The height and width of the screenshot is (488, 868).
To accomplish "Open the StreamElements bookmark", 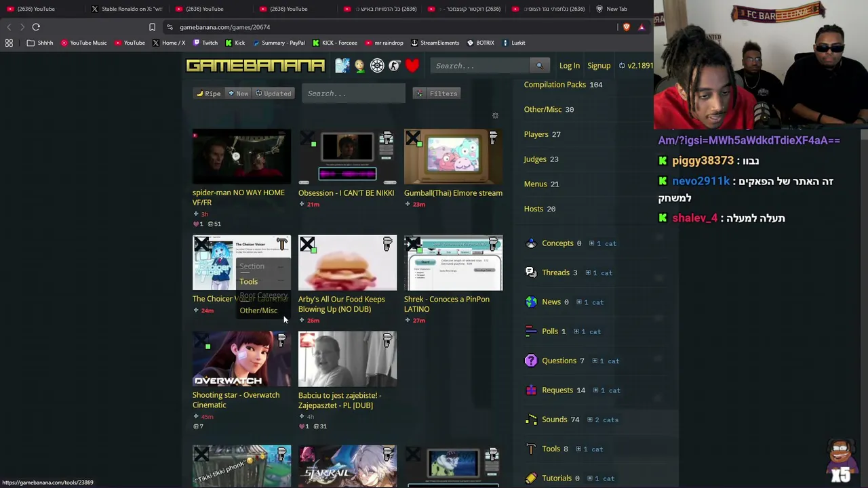I will point(435,43).
